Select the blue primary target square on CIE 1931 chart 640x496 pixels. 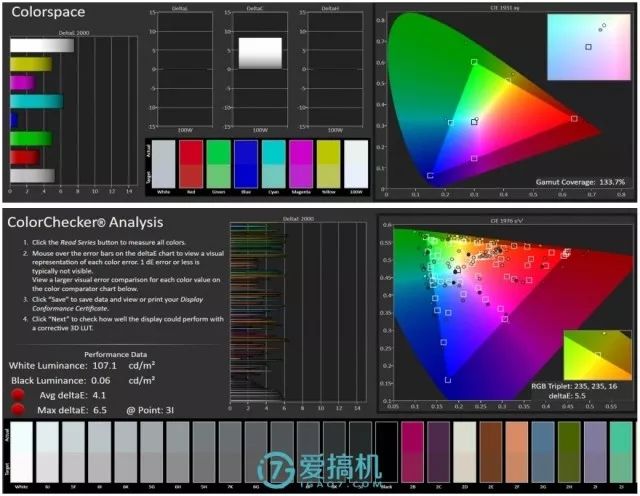[x=430, y=175]
